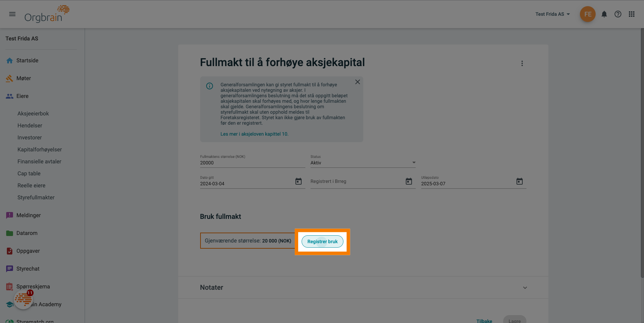Click the Styrechat chat icon

coord(10,269)
